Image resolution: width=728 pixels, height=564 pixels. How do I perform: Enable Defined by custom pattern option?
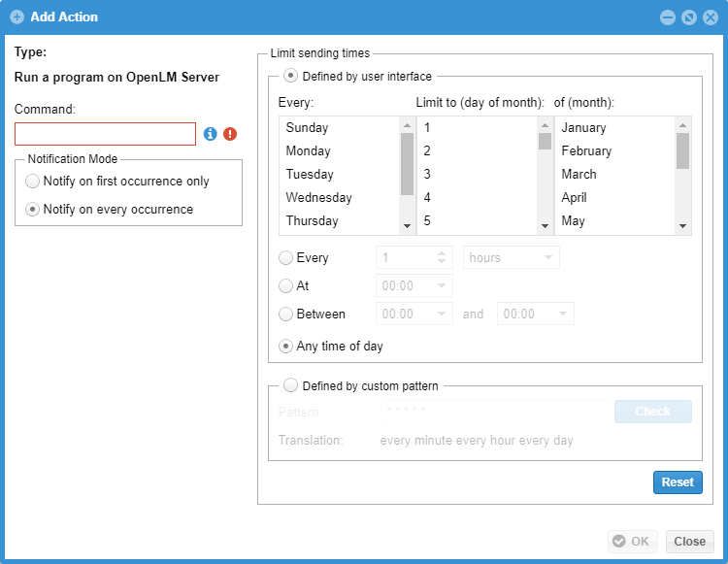[x=291, y=385]
